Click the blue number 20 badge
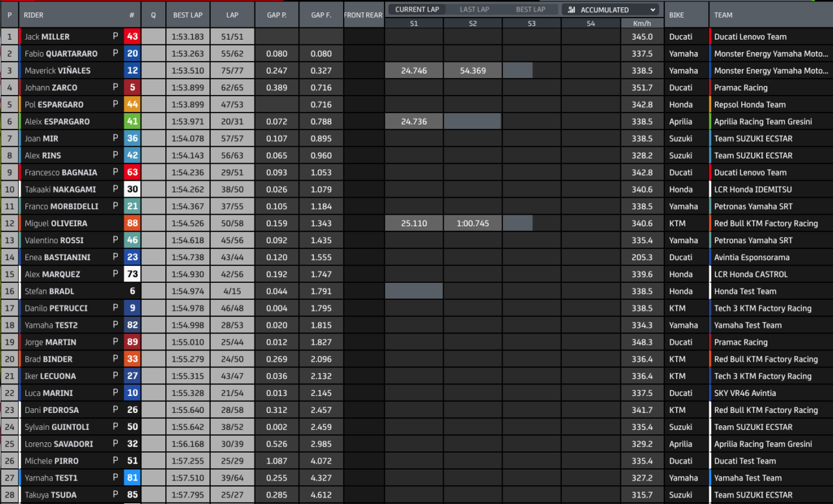 (x=132, y=54)
